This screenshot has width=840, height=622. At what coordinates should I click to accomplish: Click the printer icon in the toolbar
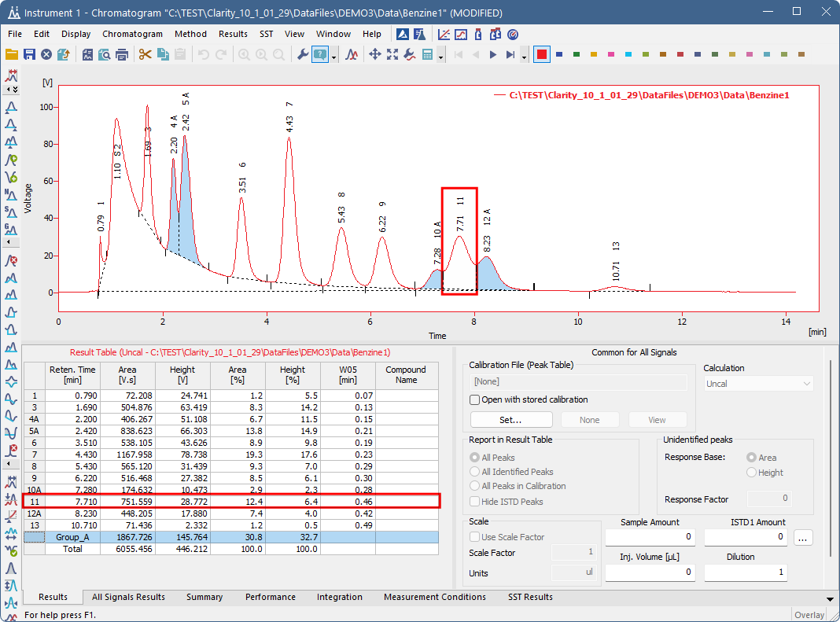tap(122, 54)
